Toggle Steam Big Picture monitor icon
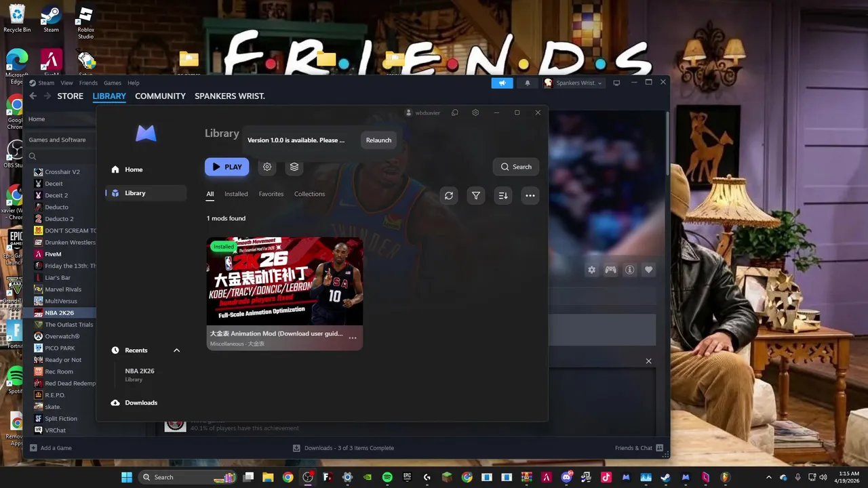The image size is (868, 488). point(616,83)
